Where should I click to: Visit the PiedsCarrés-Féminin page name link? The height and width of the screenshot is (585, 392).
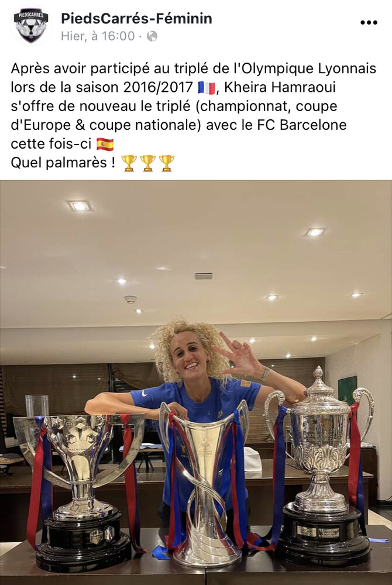coord(136,18)
